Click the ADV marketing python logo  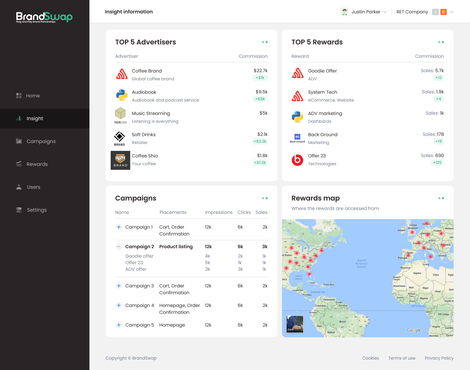point(297,117)
